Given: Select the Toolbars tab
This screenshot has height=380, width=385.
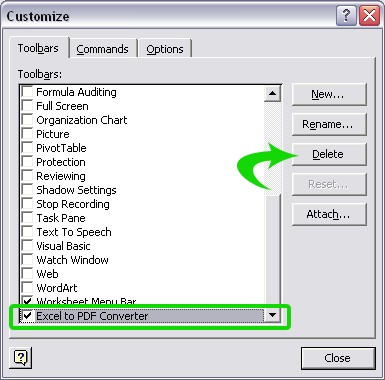Looking at the screenshot, I should point(38,48).
